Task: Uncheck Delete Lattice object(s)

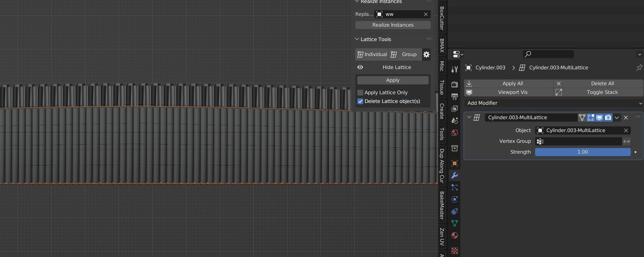Action: click(x=360, y=101)
